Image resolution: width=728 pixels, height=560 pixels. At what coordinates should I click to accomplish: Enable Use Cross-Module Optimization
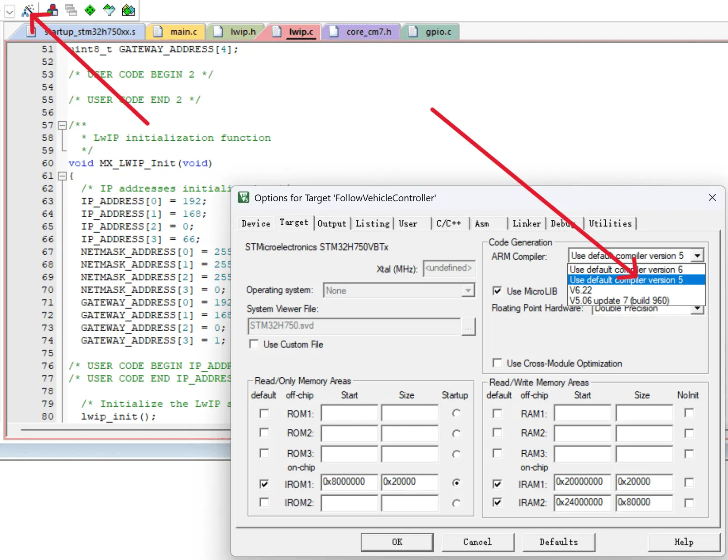tap(497, 363)
